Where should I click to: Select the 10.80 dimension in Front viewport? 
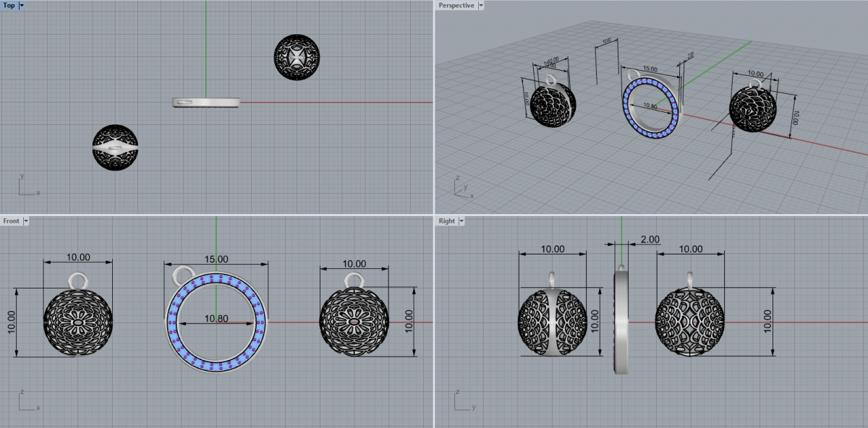[216, 318]
